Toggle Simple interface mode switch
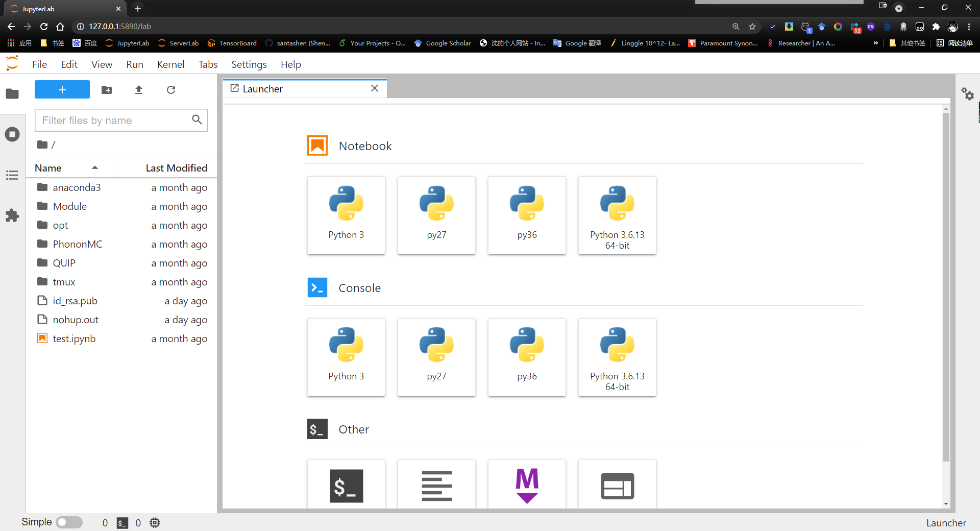This screenshot has height=531, width=980. (69, 522)
